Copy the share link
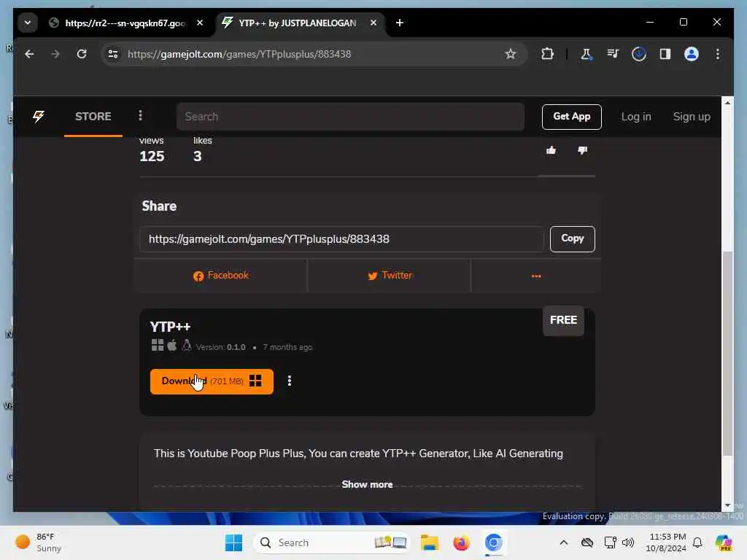The width and height of the screenshot is (747, 560). coord(572,238)
